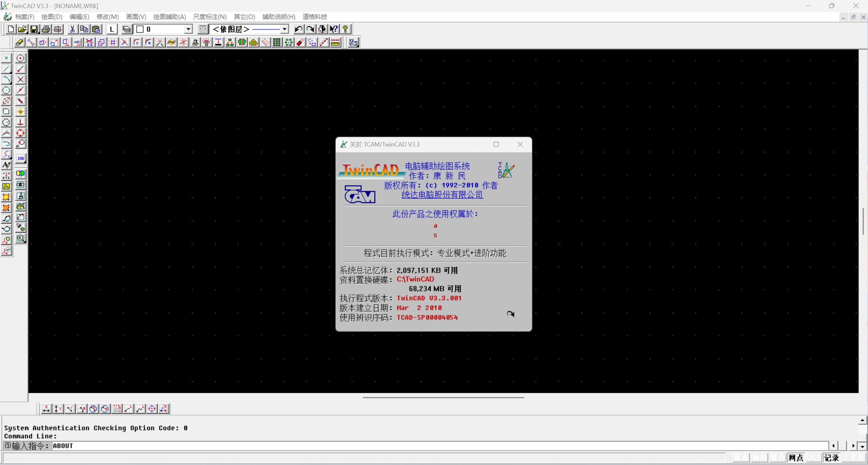Select the circle drawing tool

tap(6, 90)
